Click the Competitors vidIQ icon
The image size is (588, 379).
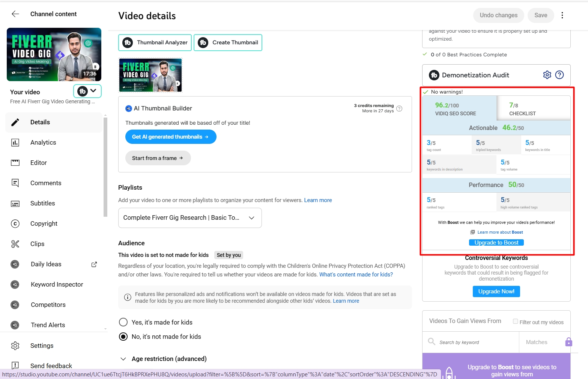[x=15, y=305]
